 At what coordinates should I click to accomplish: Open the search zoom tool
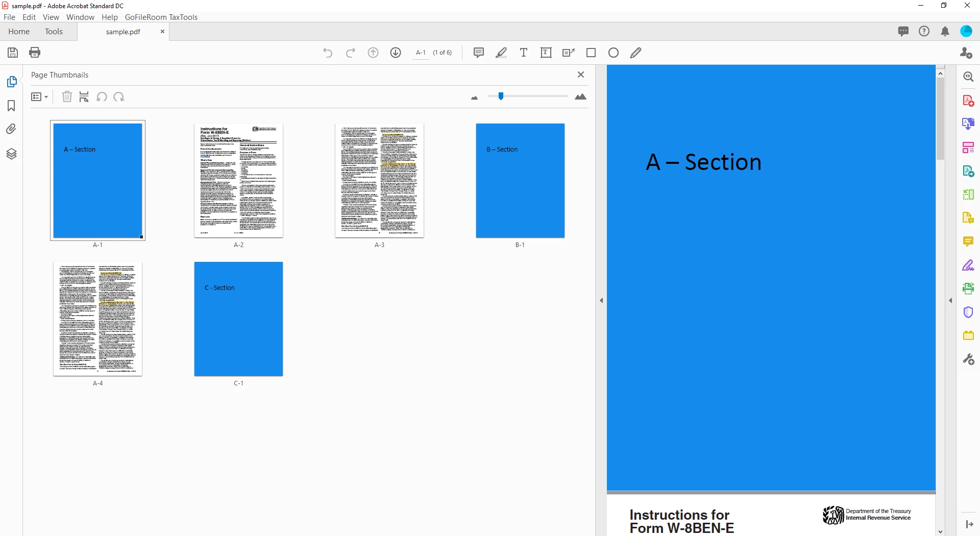[968, 77]
